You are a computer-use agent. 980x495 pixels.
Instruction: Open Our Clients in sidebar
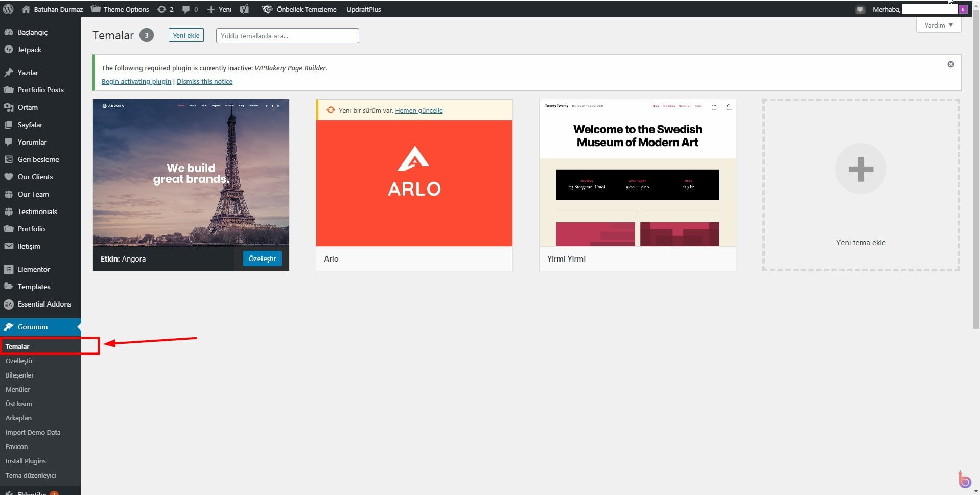pyautogui.click(x=40, y=177)
